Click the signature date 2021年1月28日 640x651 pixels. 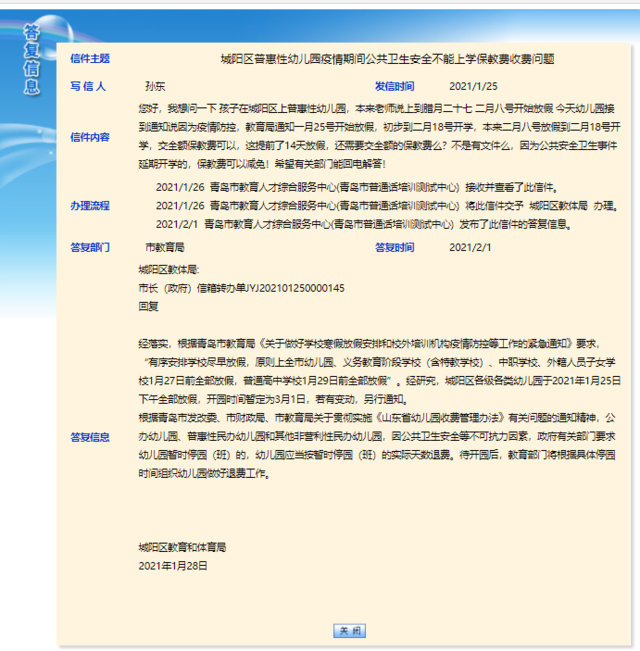tap(173, 566)
